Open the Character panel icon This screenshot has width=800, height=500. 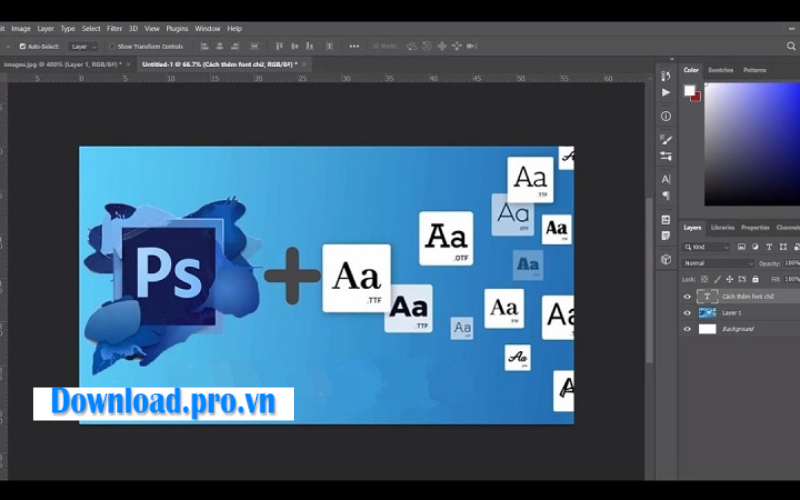[x=666, y=179]
